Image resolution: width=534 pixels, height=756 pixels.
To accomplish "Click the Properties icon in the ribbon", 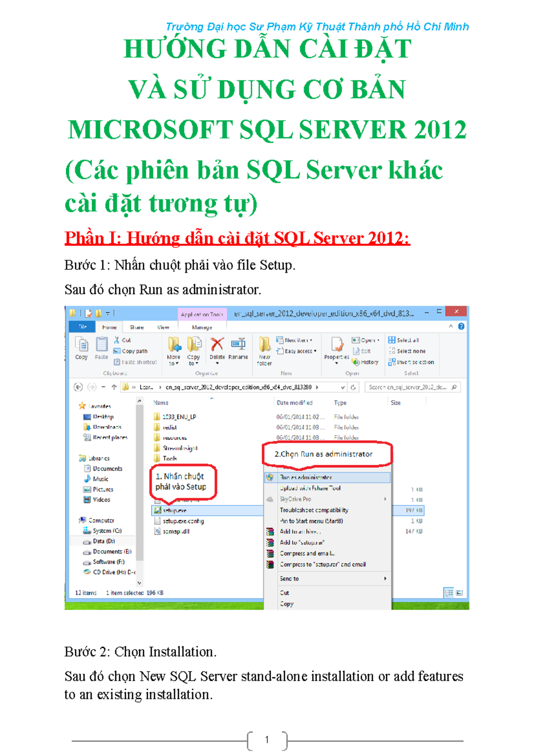I will tap(337, 344).
